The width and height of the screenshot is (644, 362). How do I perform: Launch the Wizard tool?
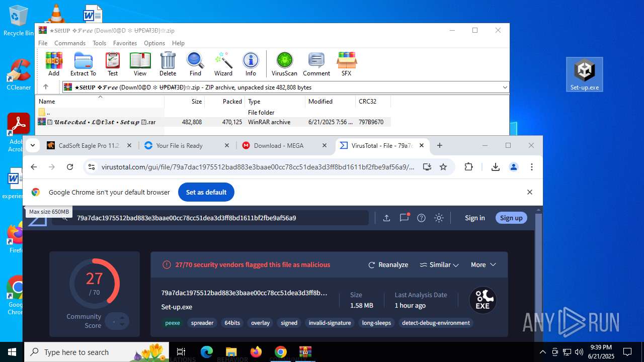(223, 64)
